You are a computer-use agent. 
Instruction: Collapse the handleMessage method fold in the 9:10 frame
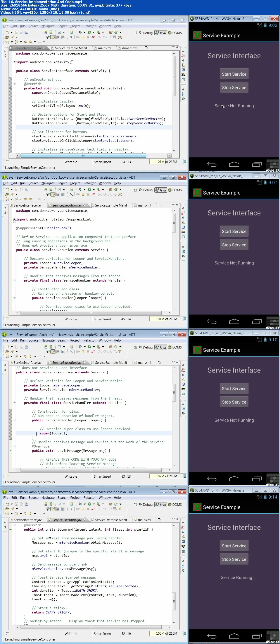(15, 446)
